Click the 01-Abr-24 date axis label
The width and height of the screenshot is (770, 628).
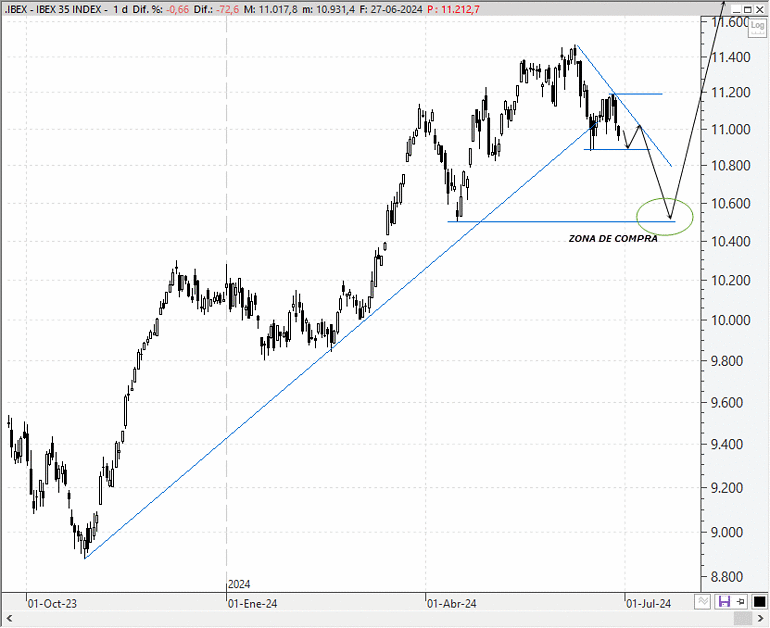tap(452, 603)
